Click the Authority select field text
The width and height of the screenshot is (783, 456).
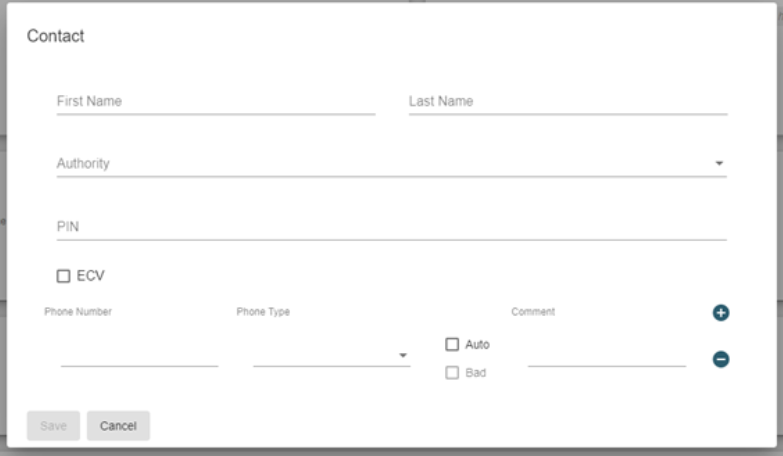pyautogui.click(x=83, y=164)
